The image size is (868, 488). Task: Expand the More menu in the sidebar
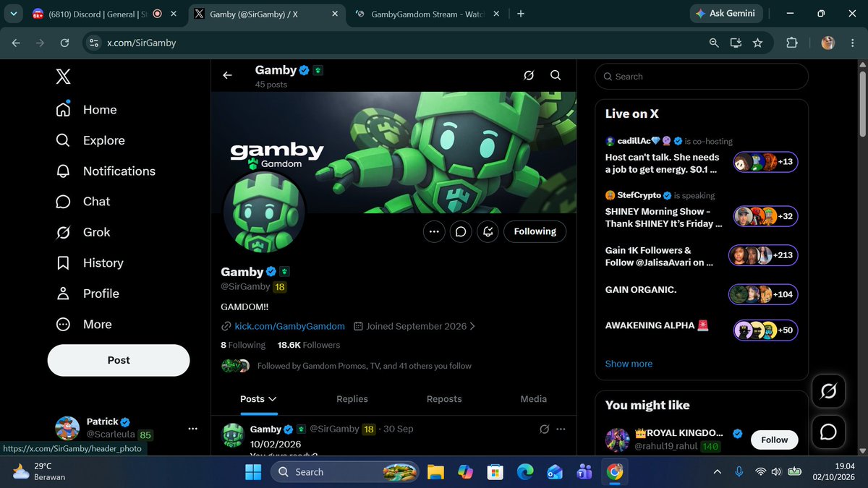pos(84,324)
